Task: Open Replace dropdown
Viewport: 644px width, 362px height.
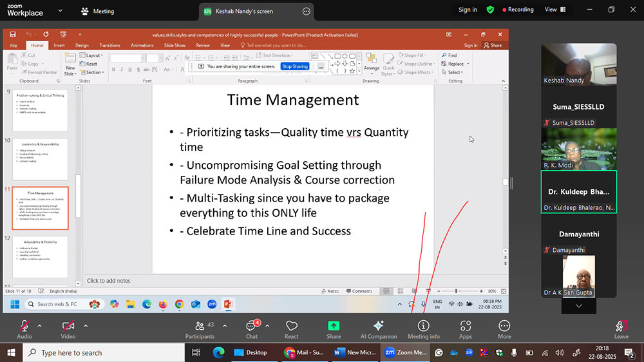Action: [x=455, y=64]
